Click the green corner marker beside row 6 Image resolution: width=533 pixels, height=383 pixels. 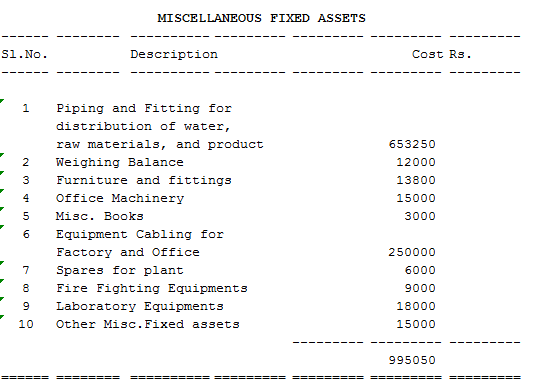click(x=2, y=227)
